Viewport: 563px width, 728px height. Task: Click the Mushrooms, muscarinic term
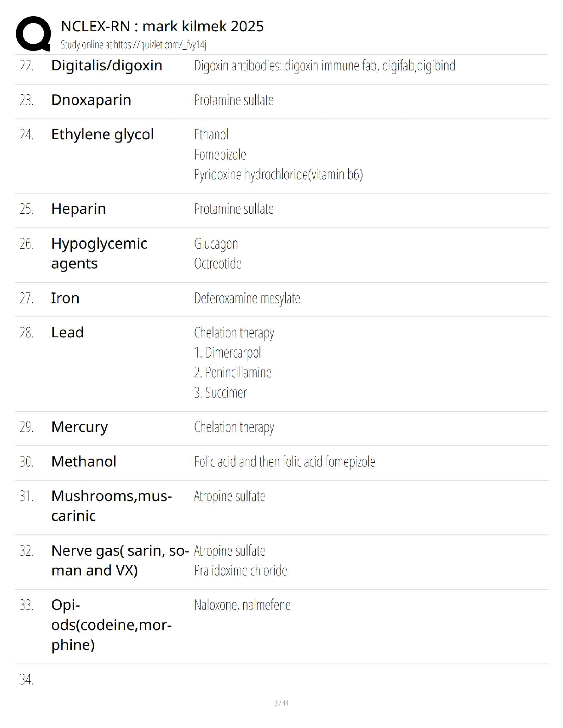111,506
